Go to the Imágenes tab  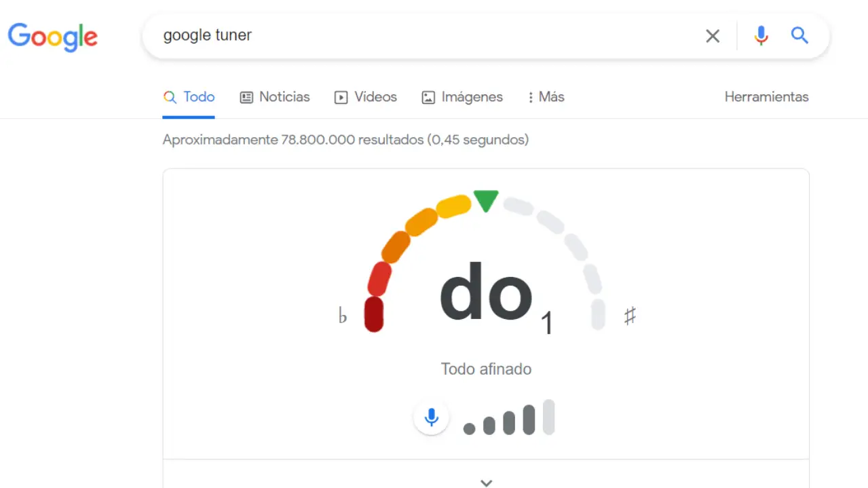(462, 97)
